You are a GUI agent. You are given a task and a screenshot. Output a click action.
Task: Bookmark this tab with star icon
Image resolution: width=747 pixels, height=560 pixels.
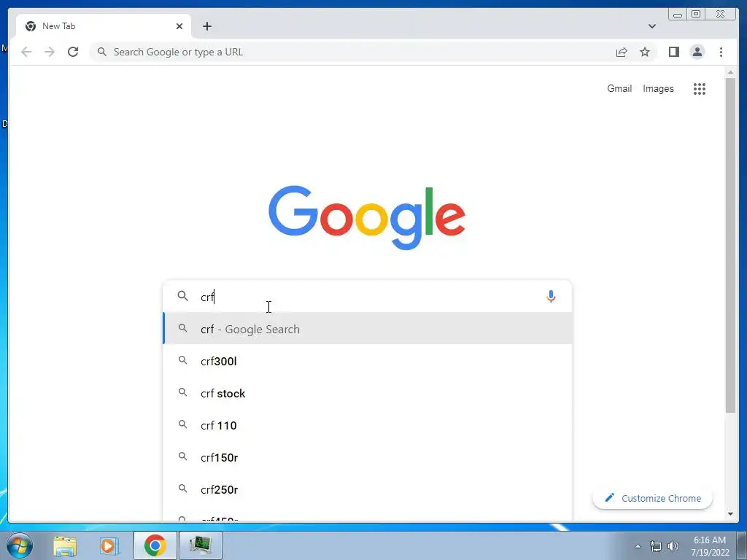pos(645,52)
